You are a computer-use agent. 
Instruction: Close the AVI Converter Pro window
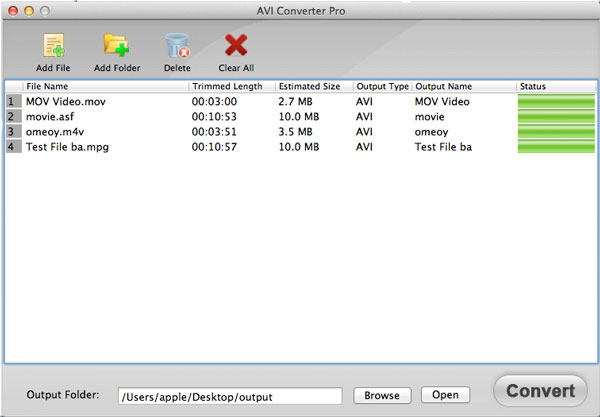13,11
